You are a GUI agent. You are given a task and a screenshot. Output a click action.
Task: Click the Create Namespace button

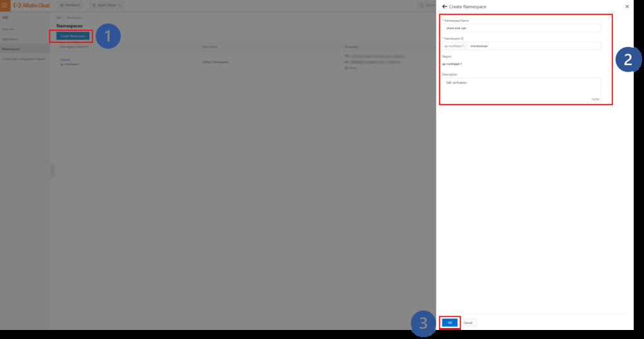click(x=73, y=36)
